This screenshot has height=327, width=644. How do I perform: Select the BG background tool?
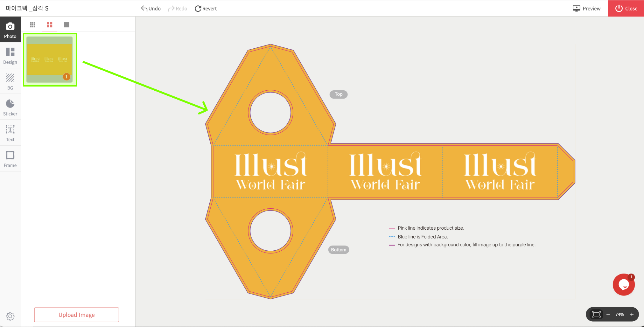(10, 81)
